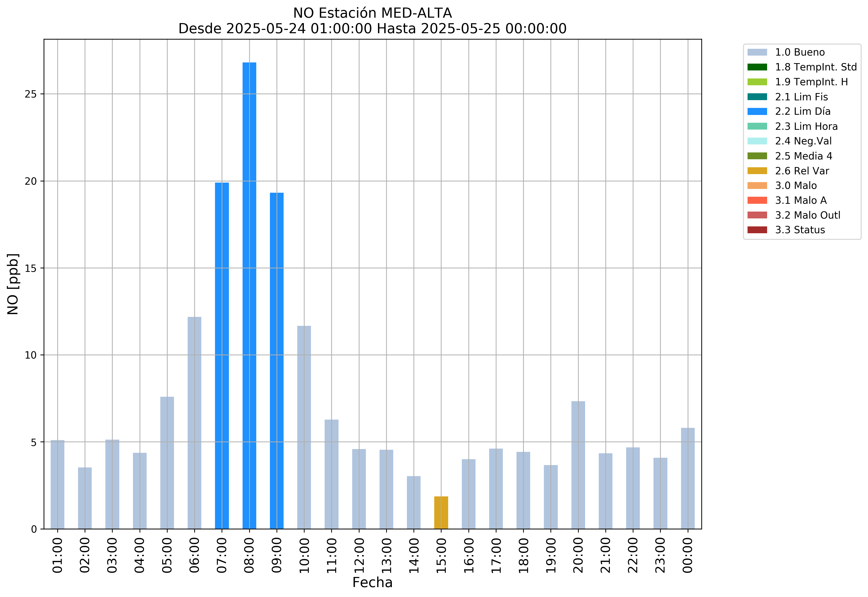This screenshot has height=597, width=868.
Task: Click the 2.4 Neg.Val legend entry text
Action: (803, 141)
